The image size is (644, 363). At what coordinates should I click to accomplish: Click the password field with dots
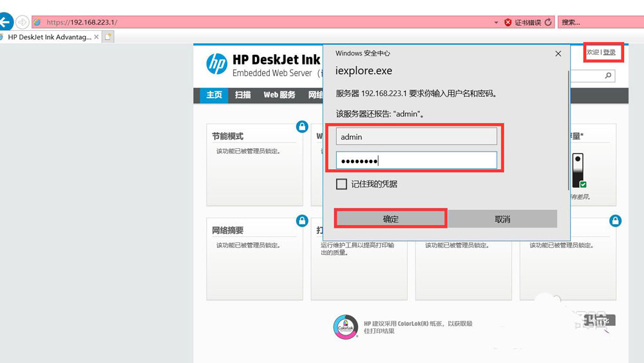[x=417, y=161]
